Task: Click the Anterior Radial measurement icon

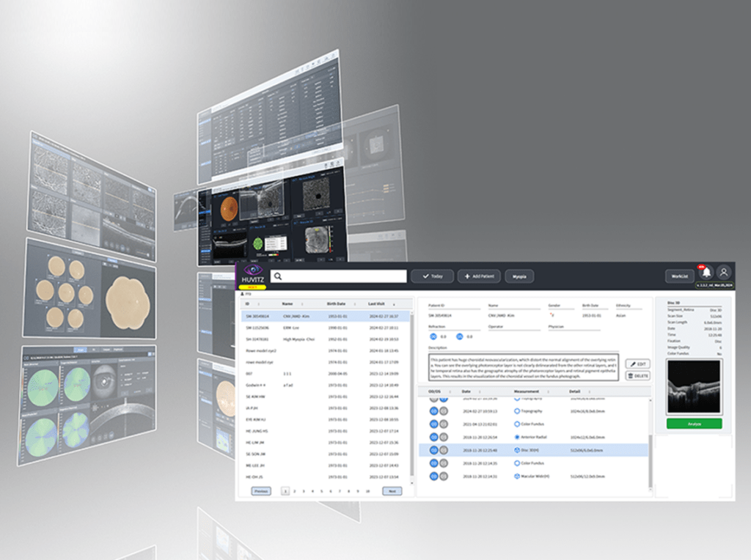Action: click(516, 438)
